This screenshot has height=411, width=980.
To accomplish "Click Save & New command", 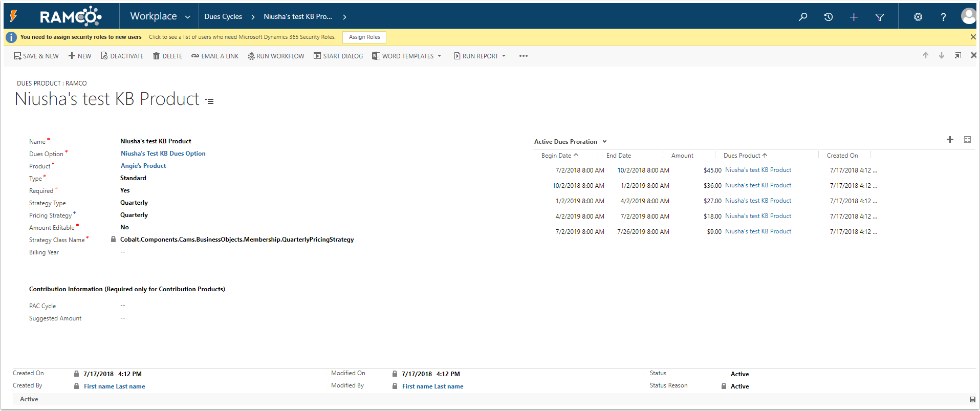I will [36, 56].
